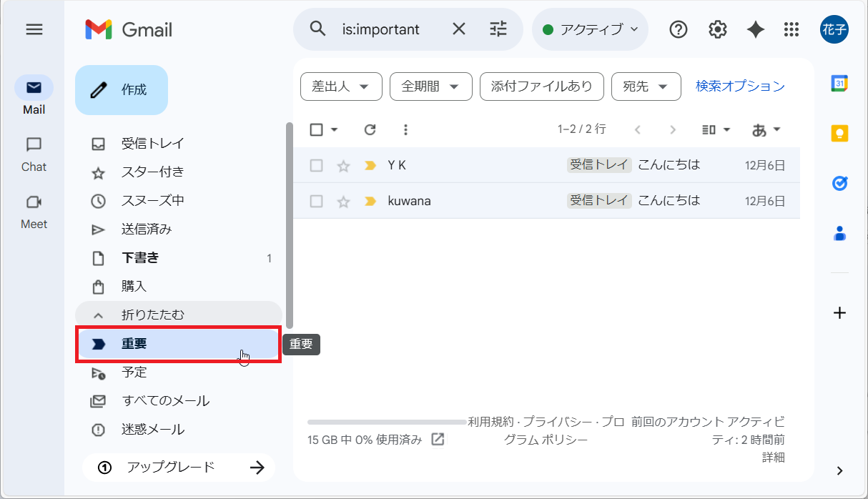Check the checkbox on Y K's email
Screen dimensions: 868x499
(315, 164)
